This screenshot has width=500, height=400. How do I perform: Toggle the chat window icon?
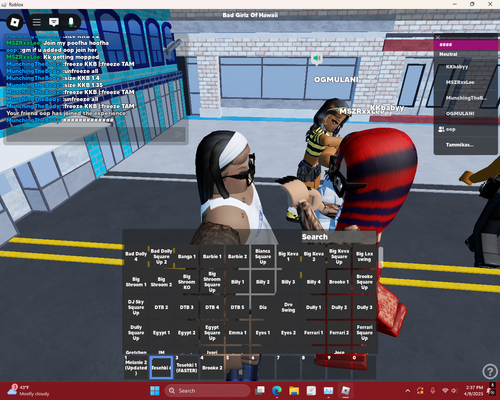pos(54,22)
